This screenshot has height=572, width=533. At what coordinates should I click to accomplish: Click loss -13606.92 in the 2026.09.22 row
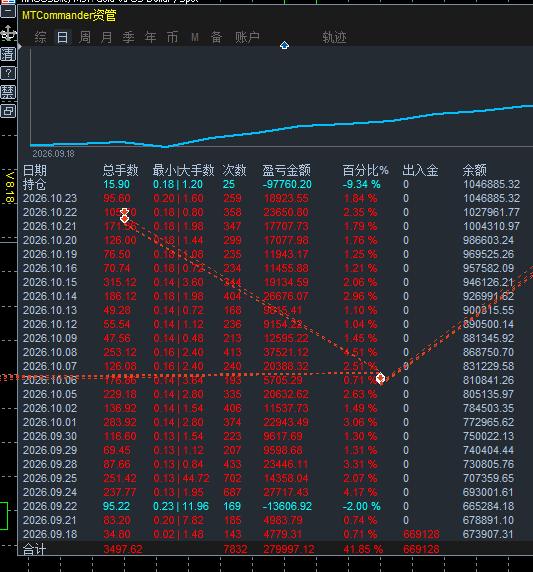[287, 506]
